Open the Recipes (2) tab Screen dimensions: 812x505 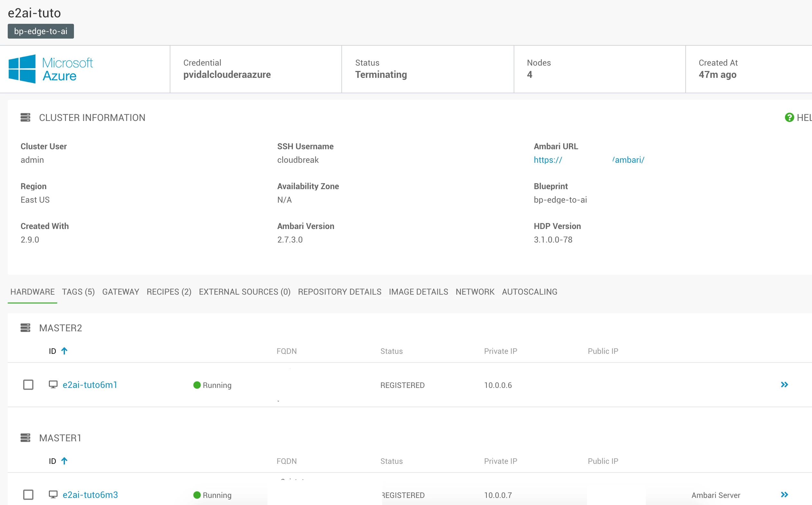tap(169, 292)
